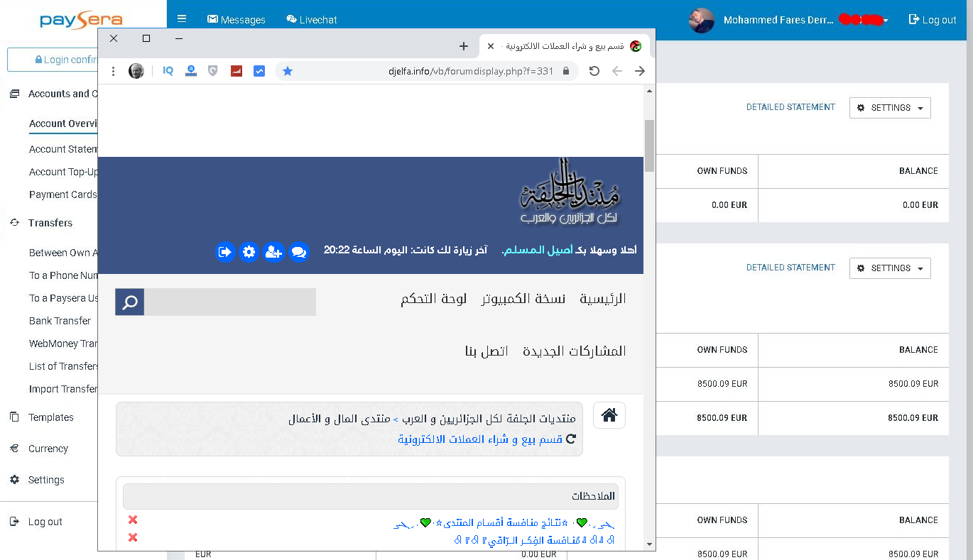Click the site lock icon
The image size is (973, 560).
pyautogui.click(x=566, y=71)
